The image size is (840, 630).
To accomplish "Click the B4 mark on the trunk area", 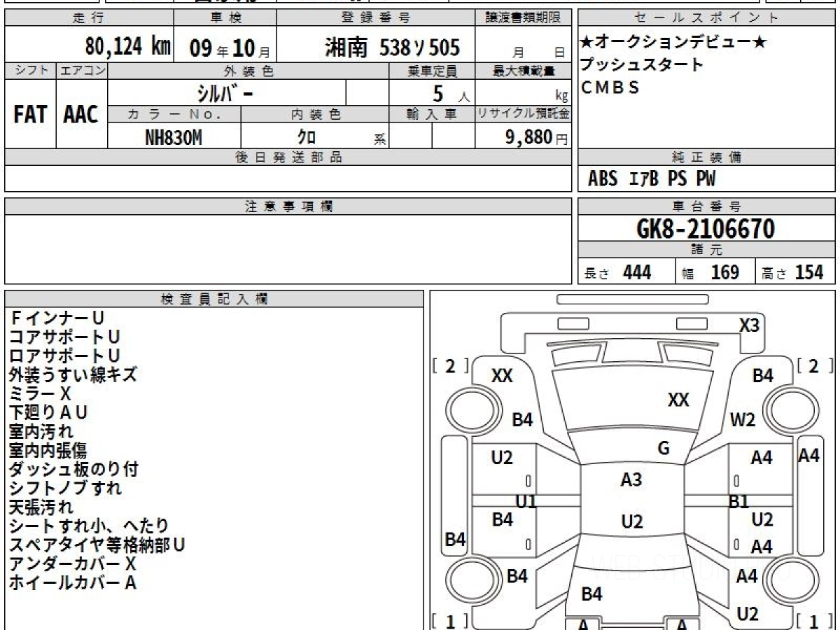I will [x=591, y=594].
